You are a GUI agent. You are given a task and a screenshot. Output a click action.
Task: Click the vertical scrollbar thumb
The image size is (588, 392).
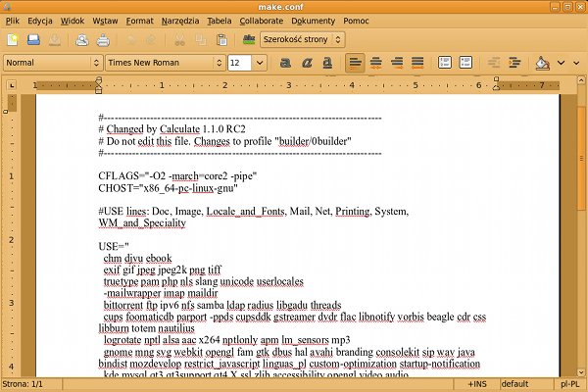[581, 157]
